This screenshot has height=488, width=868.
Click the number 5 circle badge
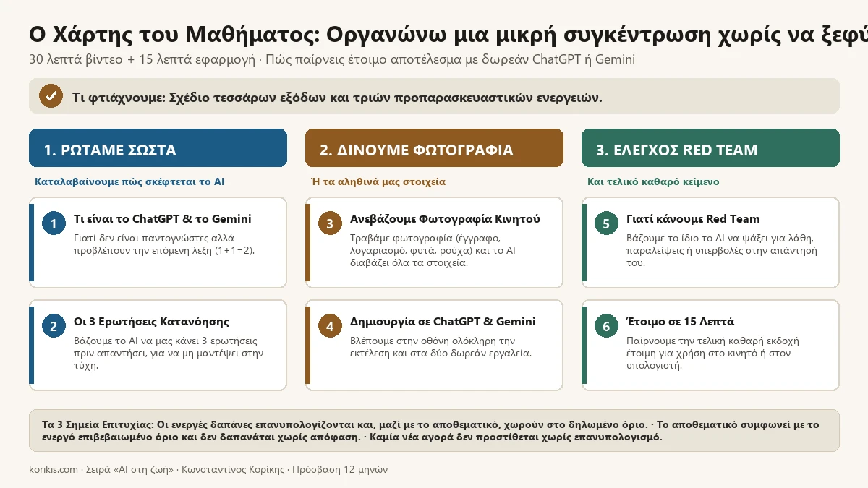click(x=606, y=223)
